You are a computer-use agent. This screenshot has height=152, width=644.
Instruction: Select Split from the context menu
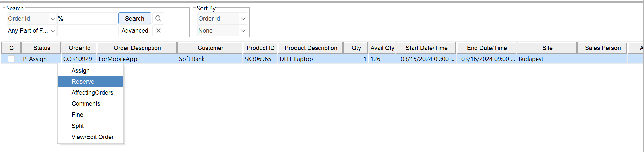point(77,126)
